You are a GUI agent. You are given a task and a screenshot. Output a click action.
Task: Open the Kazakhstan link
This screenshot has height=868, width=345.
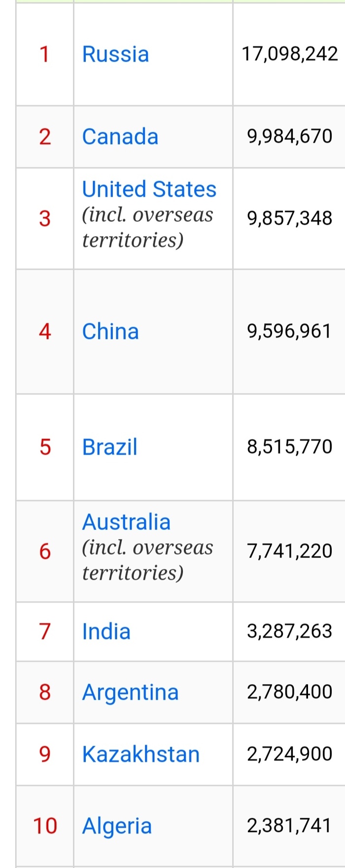pyautogui.click(x=140, y=754)
